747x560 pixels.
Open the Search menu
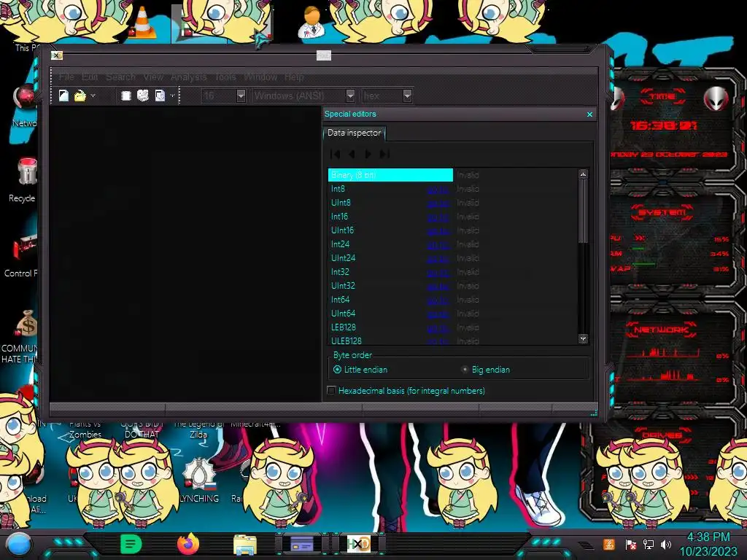120,77
